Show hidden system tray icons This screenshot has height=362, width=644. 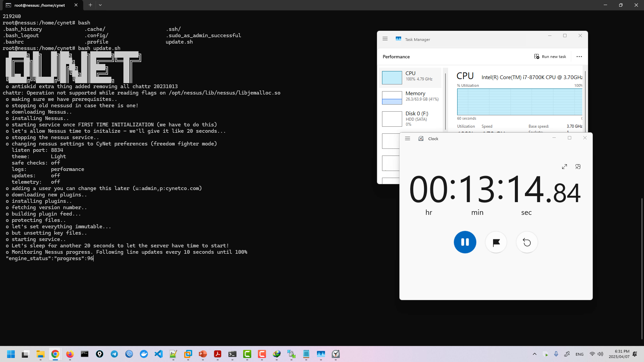click(535, 354)
